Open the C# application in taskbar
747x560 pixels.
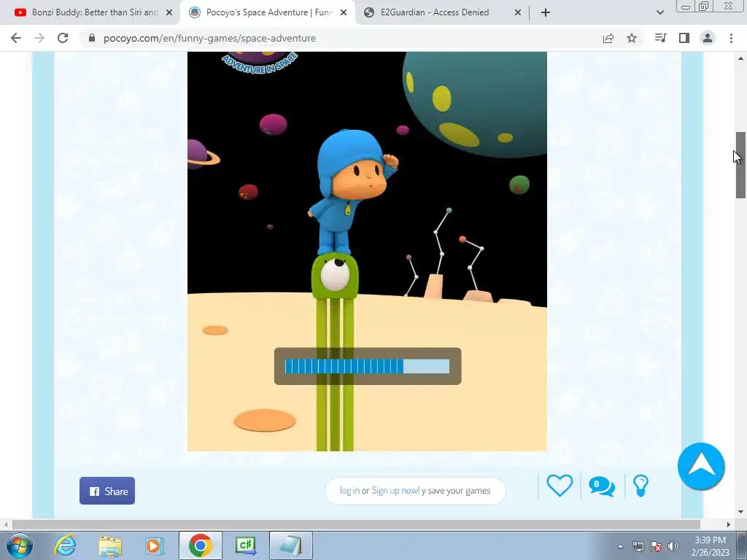(246, 545)
